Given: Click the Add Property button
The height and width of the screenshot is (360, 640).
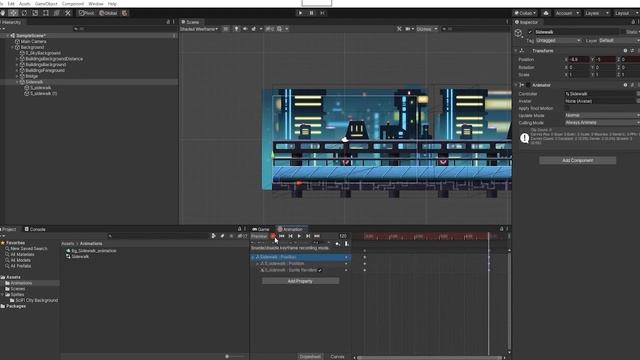Looking at the screenshot, I should [300, 281].
